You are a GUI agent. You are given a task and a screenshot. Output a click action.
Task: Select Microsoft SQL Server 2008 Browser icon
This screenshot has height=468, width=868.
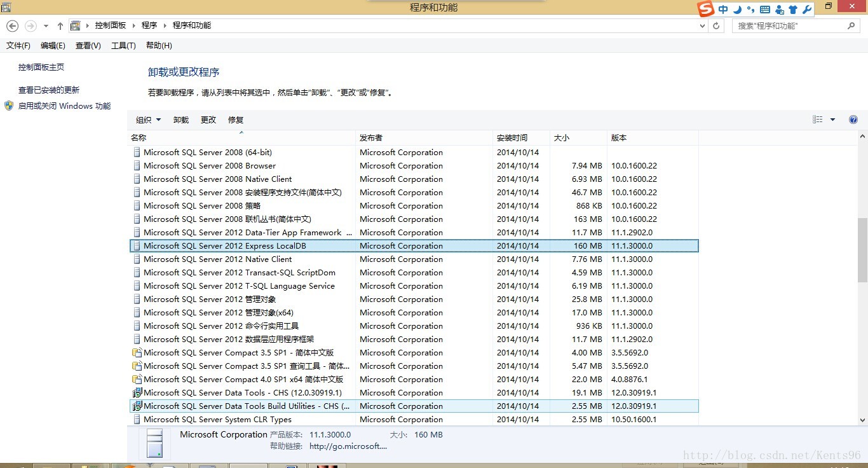click(x=137, y=166)
